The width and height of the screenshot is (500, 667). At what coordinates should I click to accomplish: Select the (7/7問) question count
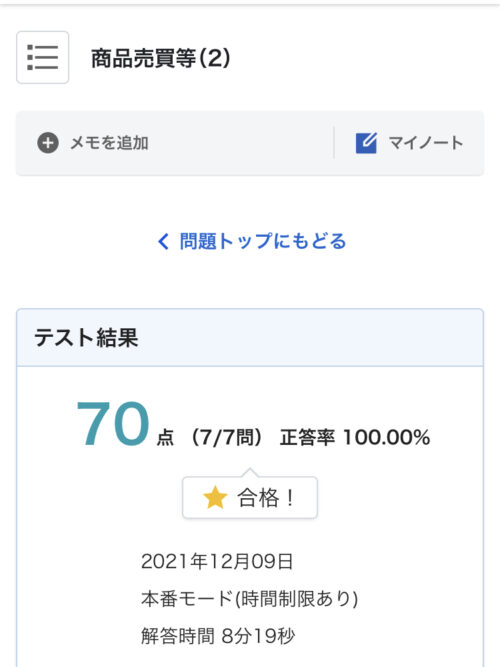pyautogui.click(x=226, y=437)
